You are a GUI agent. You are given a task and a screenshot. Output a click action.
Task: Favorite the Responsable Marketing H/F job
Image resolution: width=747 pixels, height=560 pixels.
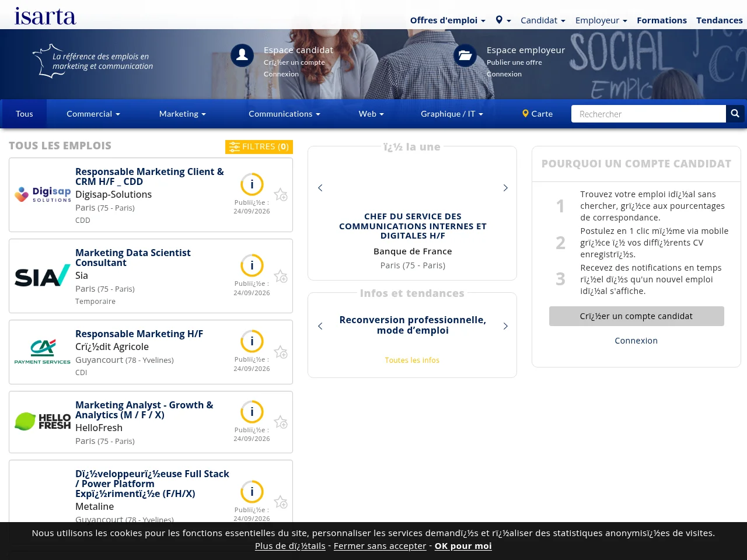pos(281,352)
